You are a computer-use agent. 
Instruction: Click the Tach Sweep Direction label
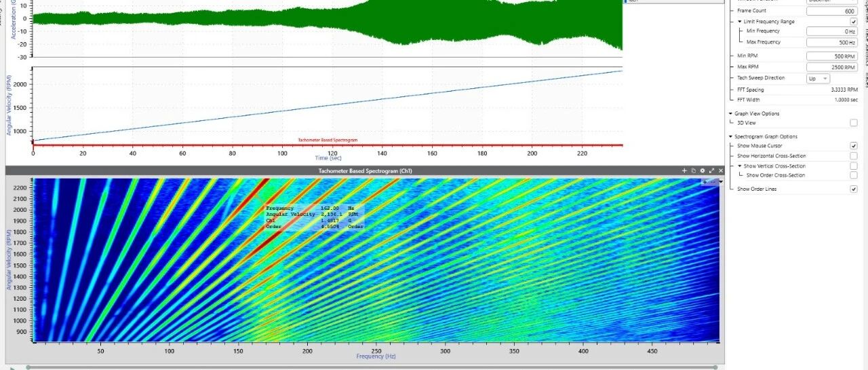click(760, 78)
